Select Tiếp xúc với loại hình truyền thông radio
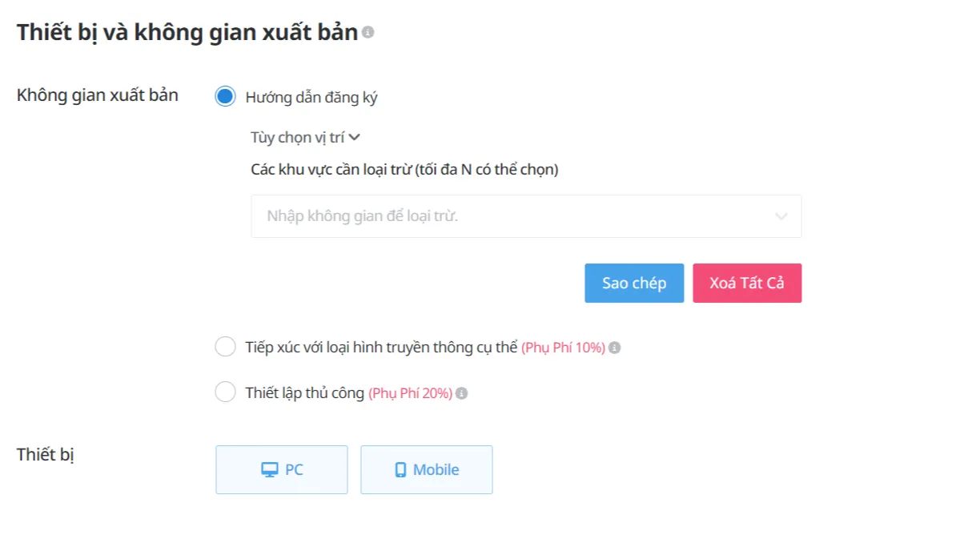The width and height of the screenshot is (980, 543). (226, 348)
